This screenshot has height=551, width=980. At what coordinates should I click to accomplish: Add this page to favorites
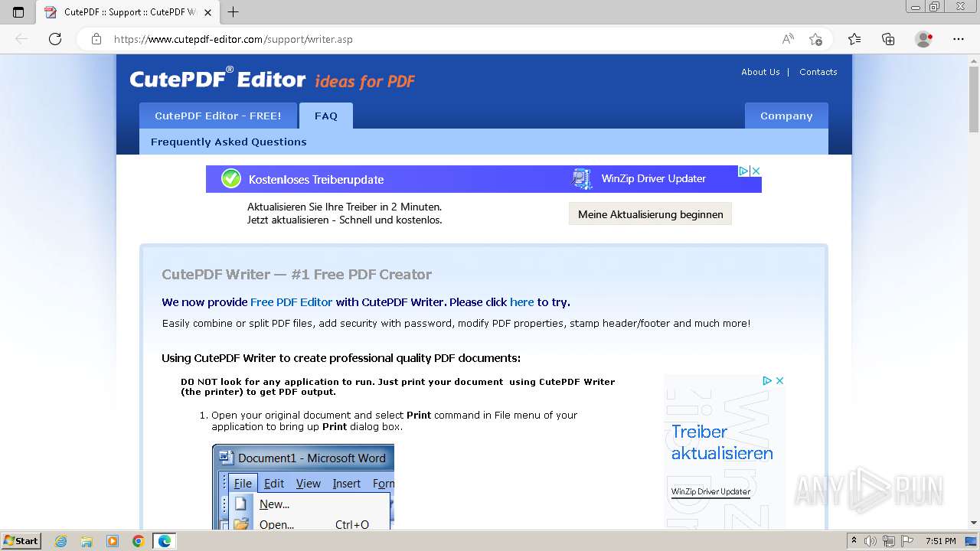tap(815, 39)
